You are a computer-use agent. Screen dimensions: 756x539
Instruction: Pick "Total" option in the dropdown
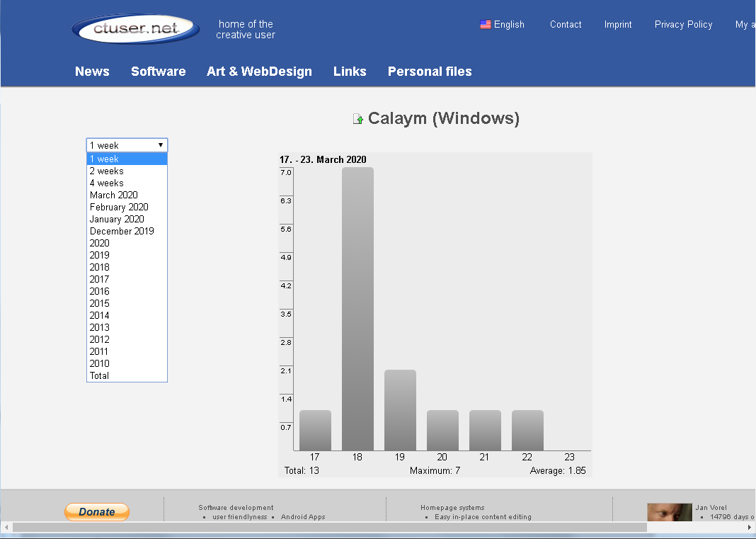(x=99, y=376)
